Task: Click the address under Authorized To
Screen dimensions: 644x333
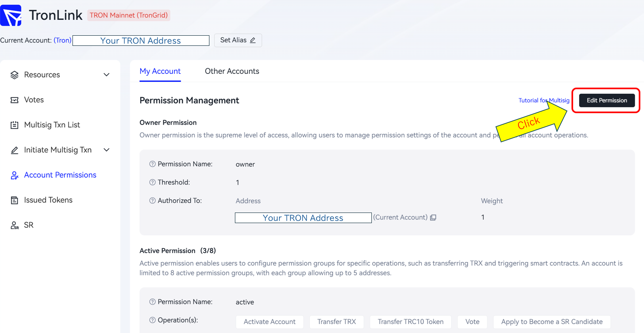Action: [x=303, y=218]
